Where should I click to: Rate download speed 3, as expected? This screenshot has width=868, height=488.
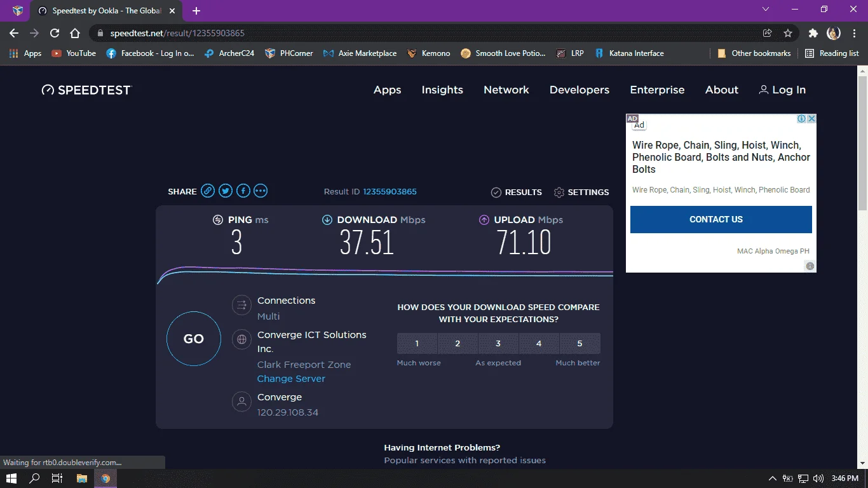pyautogui.click(x=498, y=343)
